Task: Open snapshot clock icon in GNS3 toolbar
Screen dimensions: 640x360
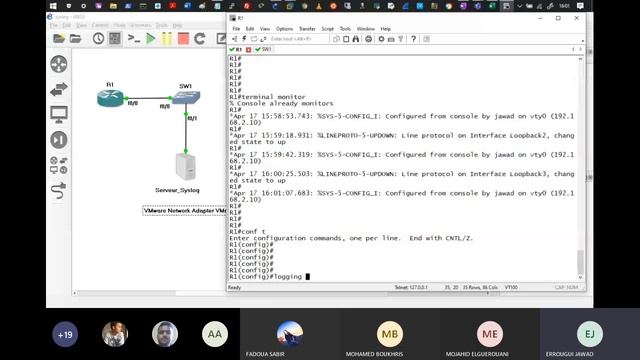Action: (98, 38)
